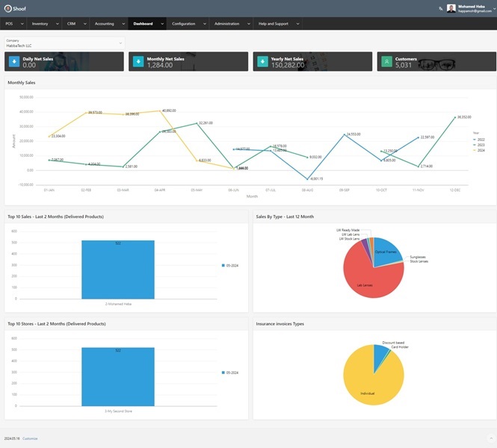Screen dimensions: 497x448
Task: Click the Monthly Net Sales download icon
Action: [138, 61]
